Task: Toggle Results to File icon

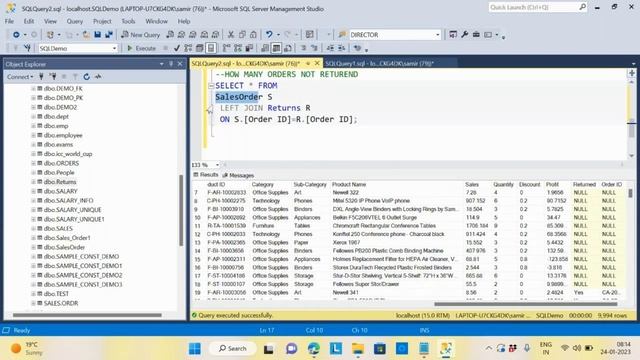Action: 288,48
